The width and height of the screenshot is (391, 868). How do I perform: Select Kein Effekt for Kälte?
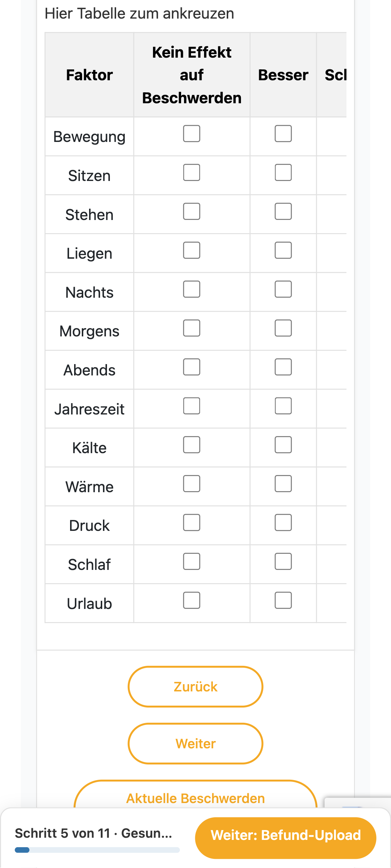(192, 445)
